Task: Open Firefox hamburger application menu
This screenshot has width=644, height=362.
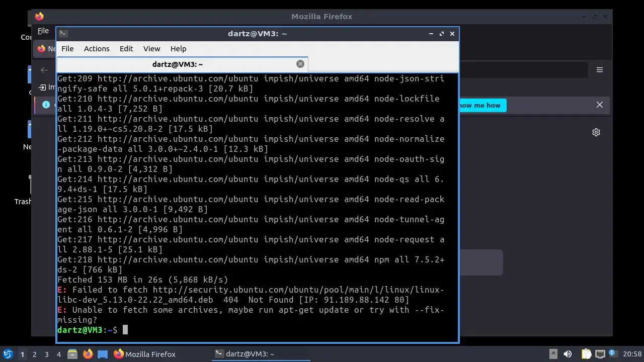Action: pos(600,70)
